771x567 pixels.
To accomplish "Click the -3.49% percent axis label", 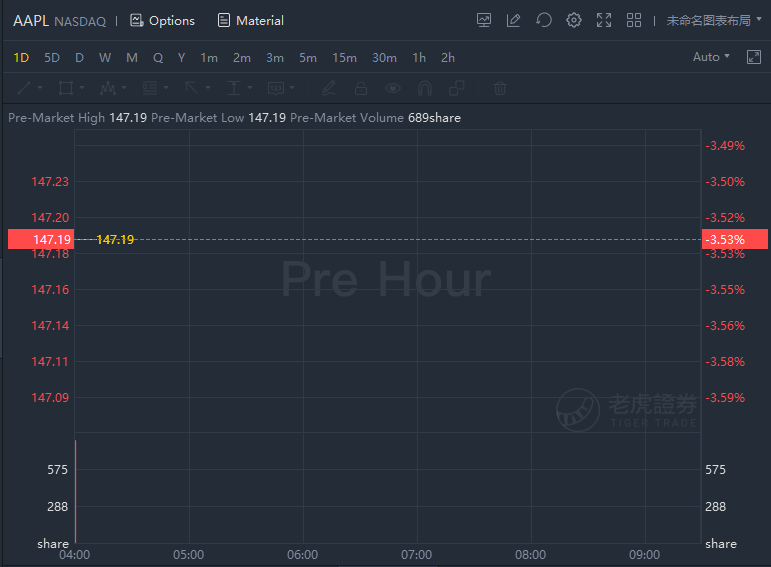I will [725, 146].
